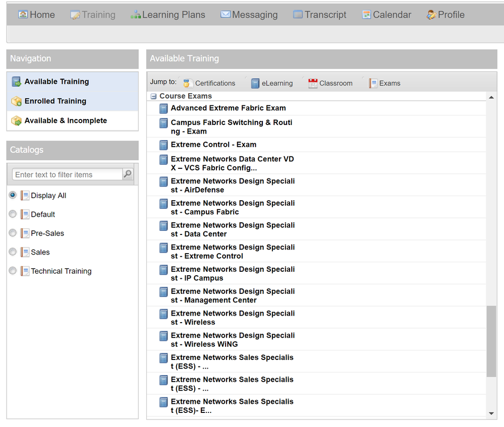
Task: Click the catalog filter text field
Action: [67, 174]
